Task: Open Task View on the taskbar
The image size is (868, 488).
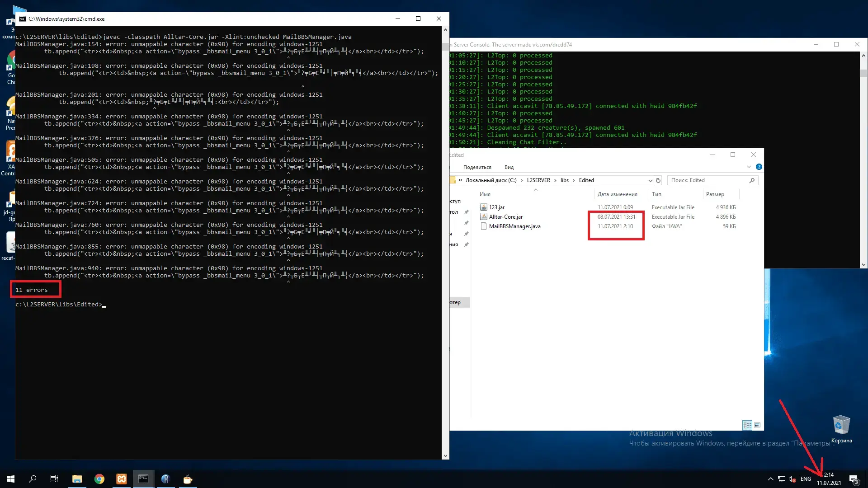Action: [x=54, y=479]
